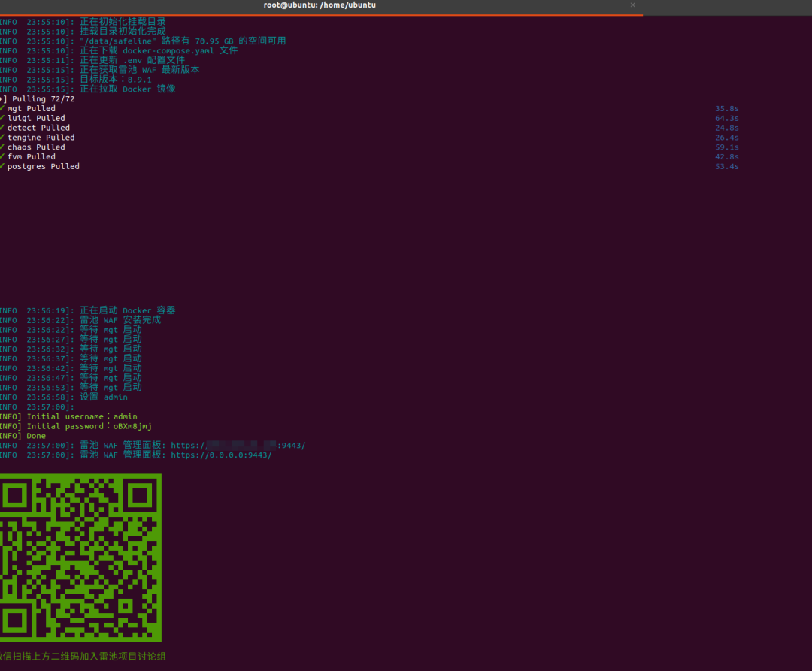Click the 59.1s pull duration
Image resolution: width=812 pixels, height=671 pixels.
point(727,147)
